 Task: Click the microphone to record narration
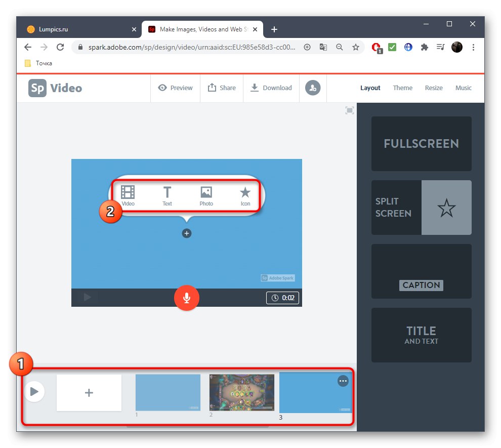point(187,298)
